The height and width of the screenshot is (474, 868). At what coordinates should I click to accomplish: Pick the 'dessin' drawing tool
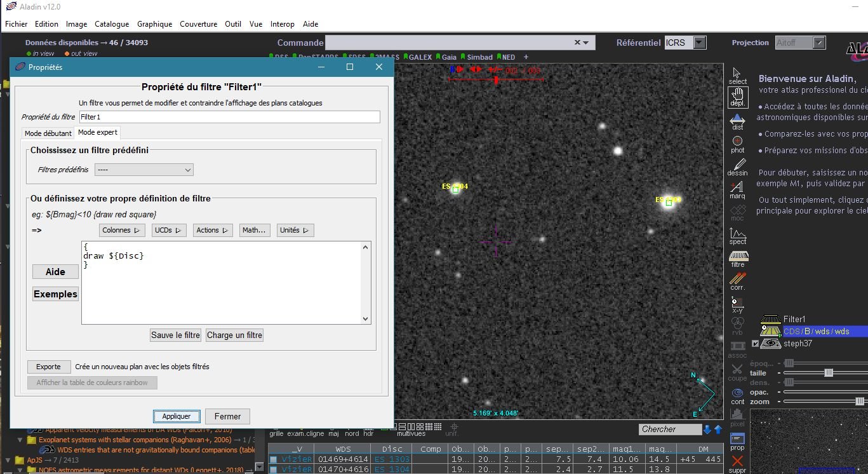coord(737,165)
